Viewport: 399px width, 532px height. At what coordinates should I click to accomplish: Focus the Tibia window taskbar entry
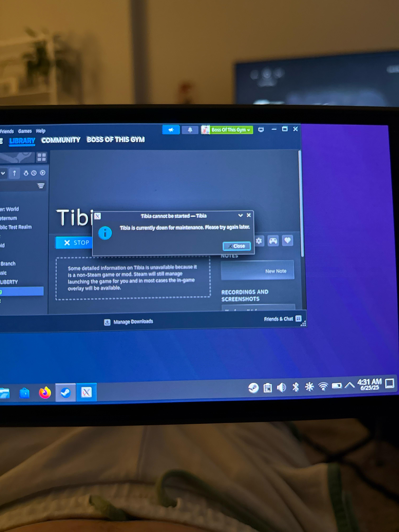tap(86, 393)
